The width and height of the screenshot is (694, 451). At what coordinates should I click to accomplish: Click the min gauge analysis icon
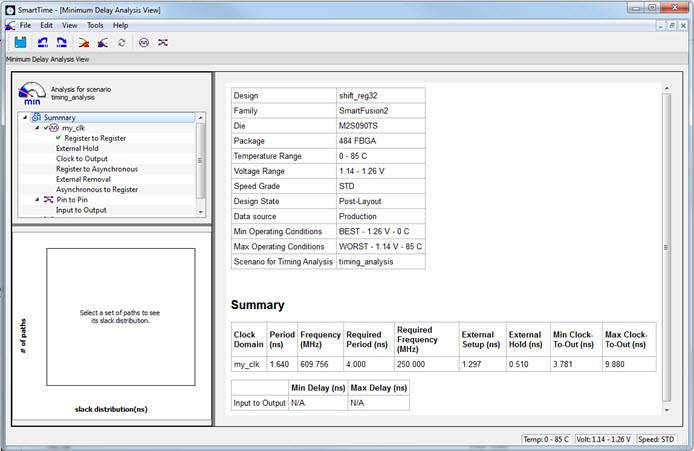(31, 95)
